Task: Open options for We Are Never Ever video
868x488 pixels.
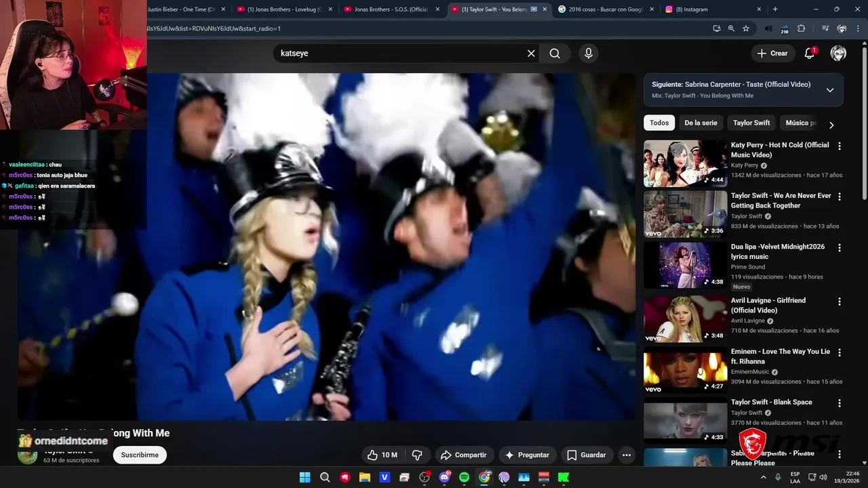Action: 840,197
